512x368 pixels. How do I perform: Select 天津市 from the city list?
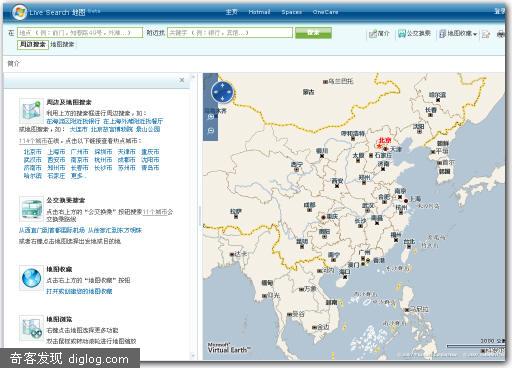pos(127,152)
